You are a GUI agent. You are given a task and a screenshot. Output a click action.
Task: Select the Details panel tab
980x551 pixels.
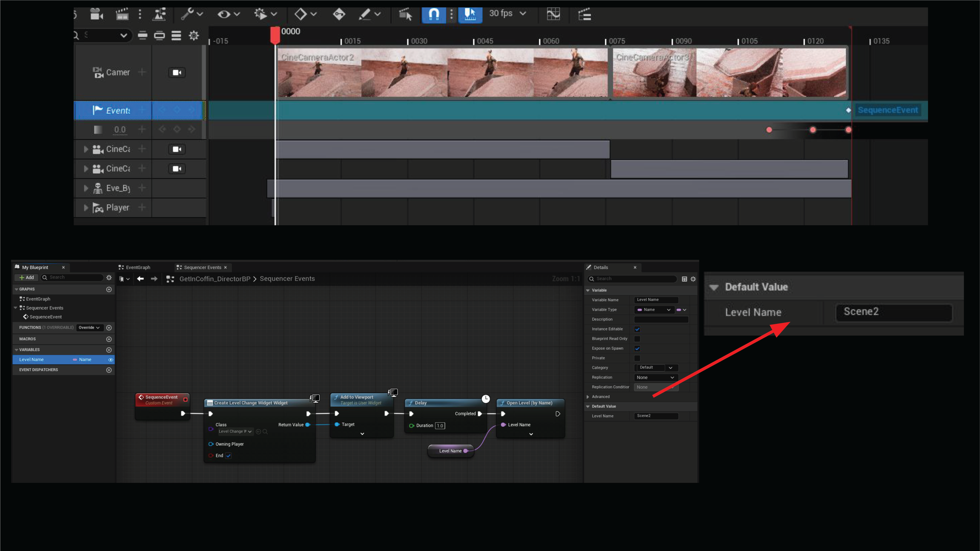click(x=612, y=267)
